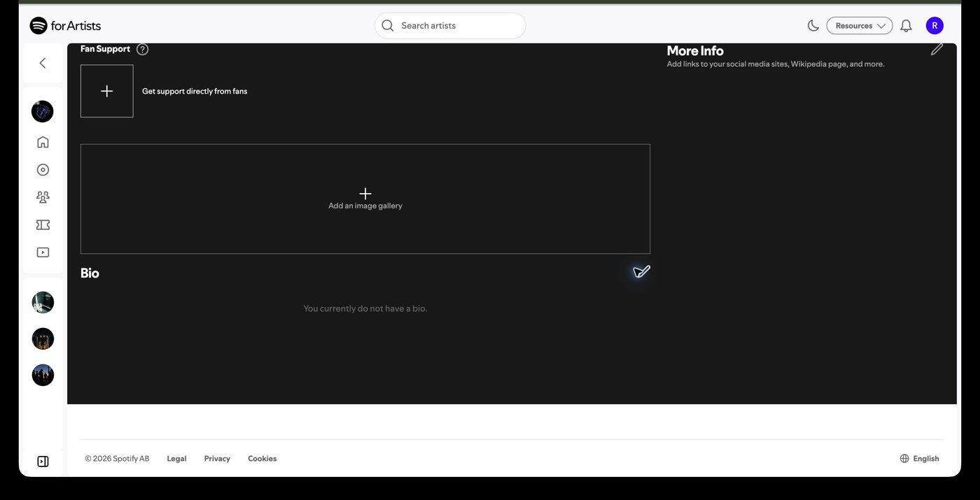Click the Fan Support heading
980x500 pixels.
pos(105,49)
